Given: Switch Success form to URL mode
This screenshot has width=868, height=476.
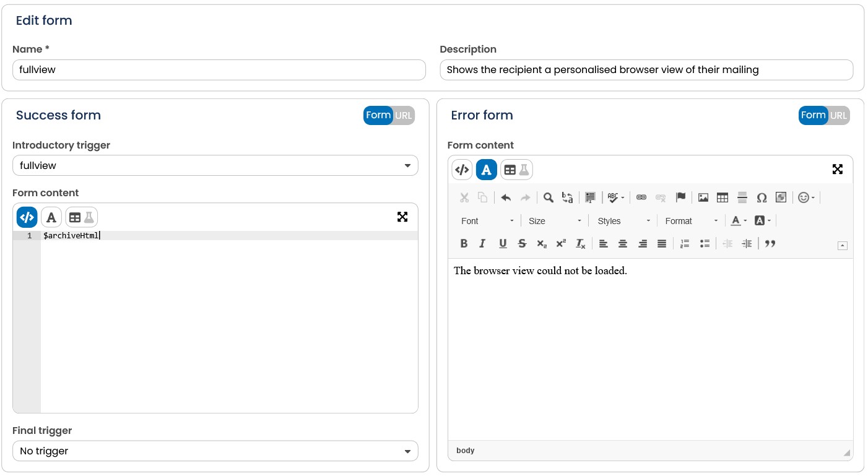Looking at the screenshot, I should tap(404, 115).
